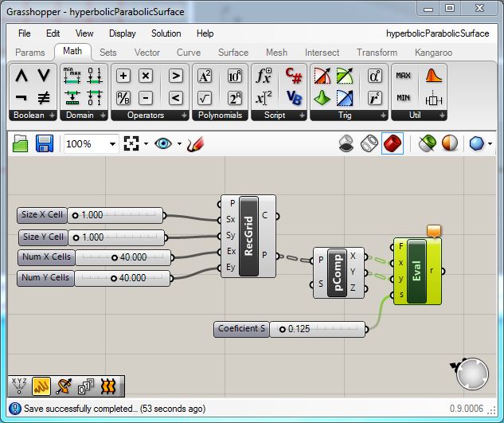Click the Size X Cell slider label
This screenshot has height=423, width=504.
(42, 215)
